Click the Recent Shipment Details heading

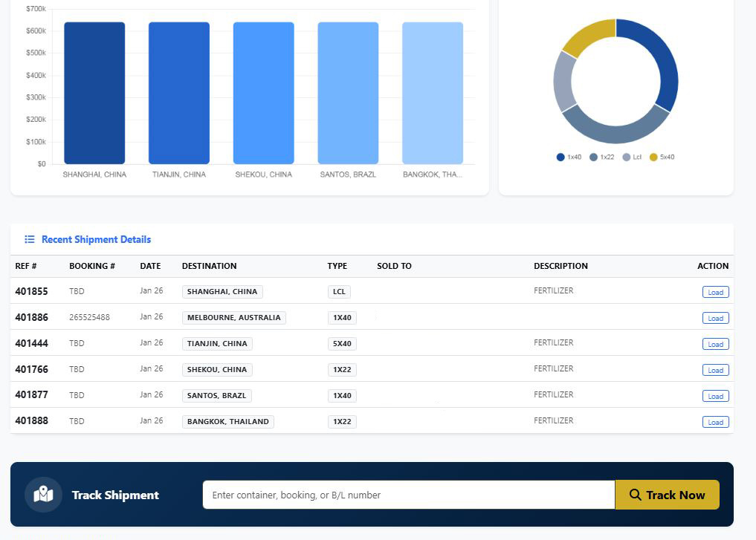click(96, 239)
